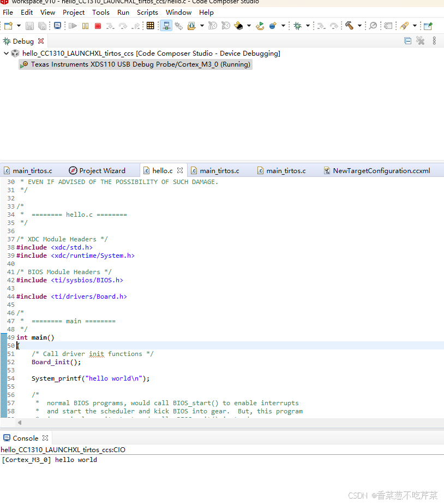Image resolution: width=444 pixels, height=504 pixels.
Task: Click the Resume debug icon
Action: (x=73, y=26)
